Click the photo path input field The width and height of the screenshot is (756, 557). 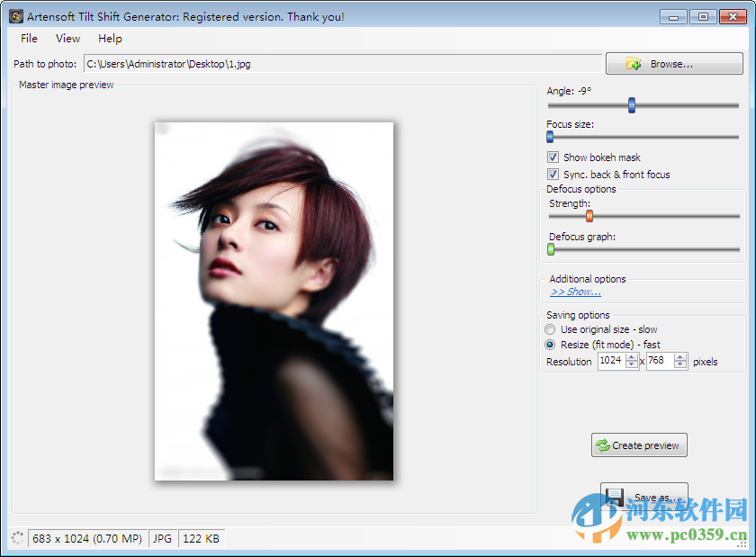tap(342, 63)
